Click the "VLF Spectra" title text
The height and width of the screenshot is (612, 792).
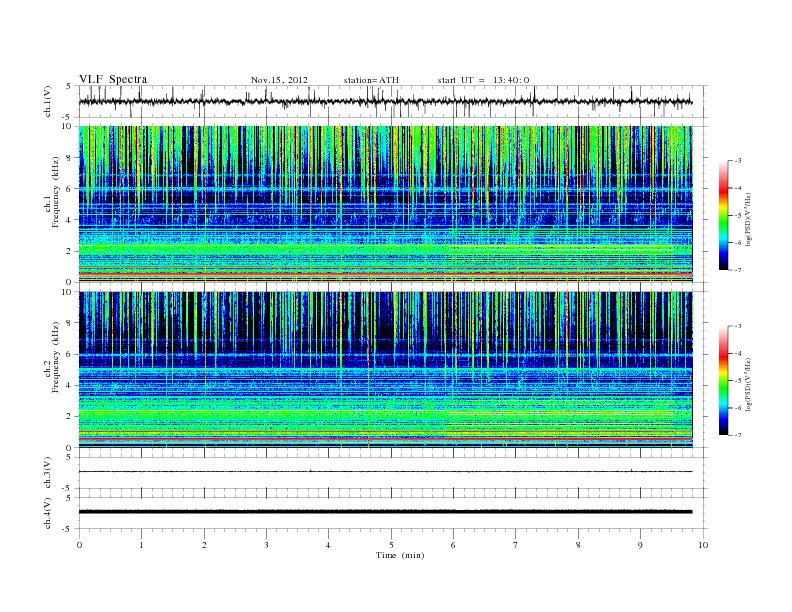point(113,79)
